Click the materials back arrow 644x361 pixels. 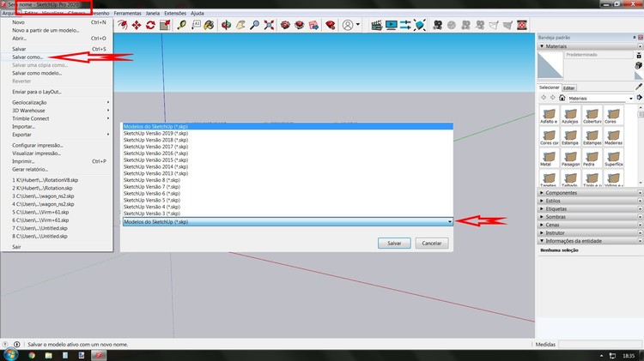click(x=544, y=98)
